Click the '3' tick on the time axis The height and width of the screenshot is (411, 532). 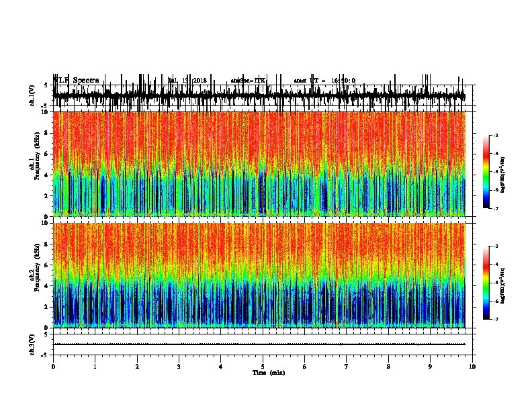tap(179, 367)
